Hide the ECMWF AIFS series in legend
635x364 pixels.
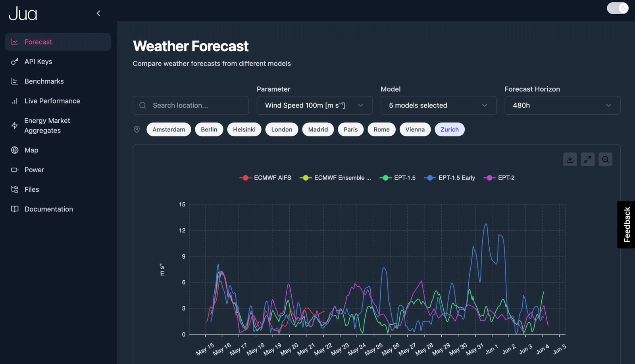(266, 178)
